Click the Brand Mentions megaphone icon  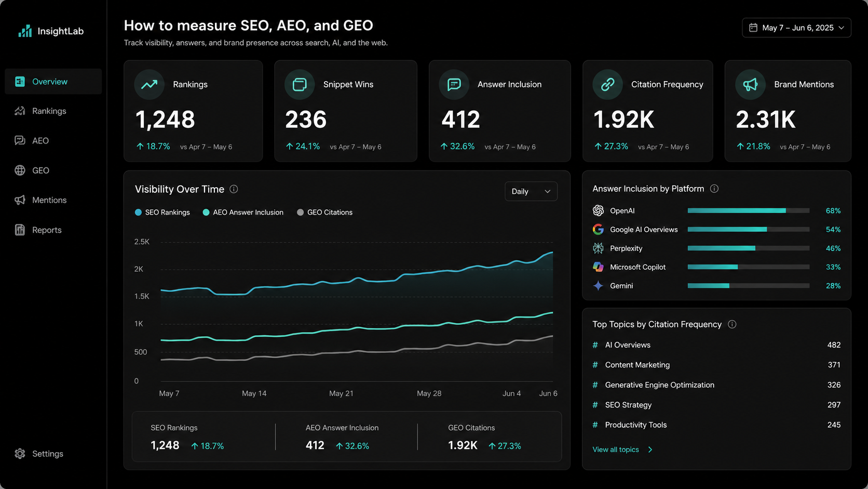(x=750, y=84)
